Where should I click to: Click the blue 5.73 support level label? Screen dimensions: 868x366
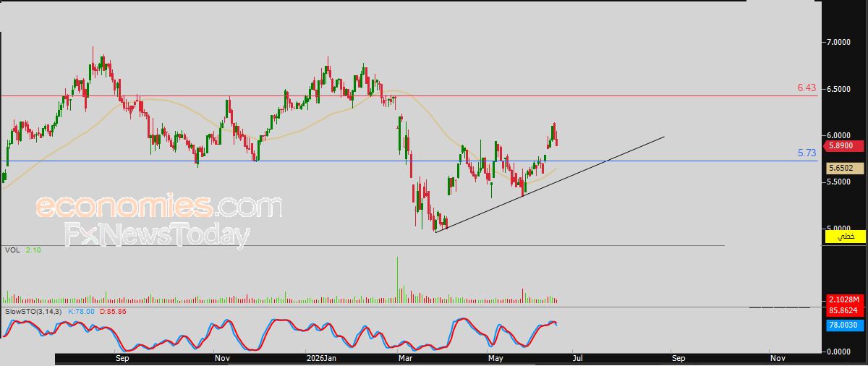pos(807,153)
